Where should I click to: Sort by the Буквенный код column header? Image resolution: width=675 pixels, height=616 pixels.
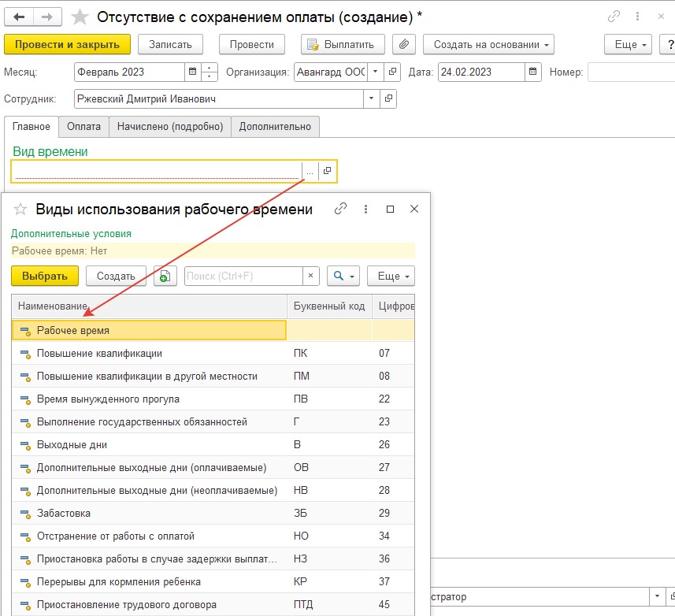point(329,306)
